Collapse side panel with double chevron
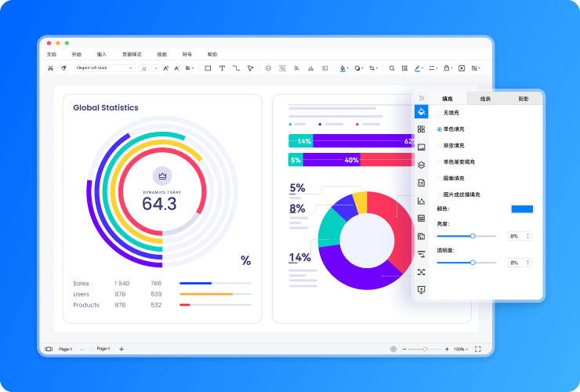 pos(422,98)
